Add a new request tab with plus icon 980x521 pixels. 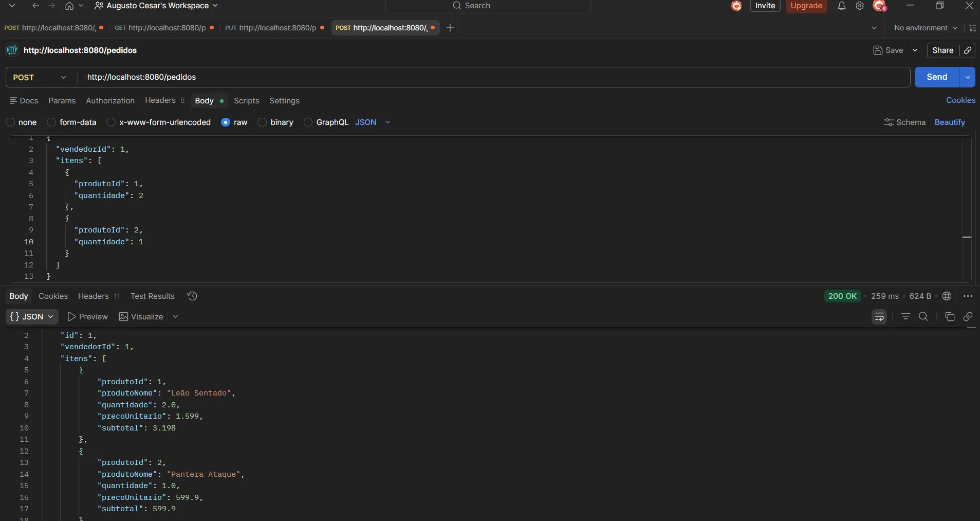coord(450,28)
